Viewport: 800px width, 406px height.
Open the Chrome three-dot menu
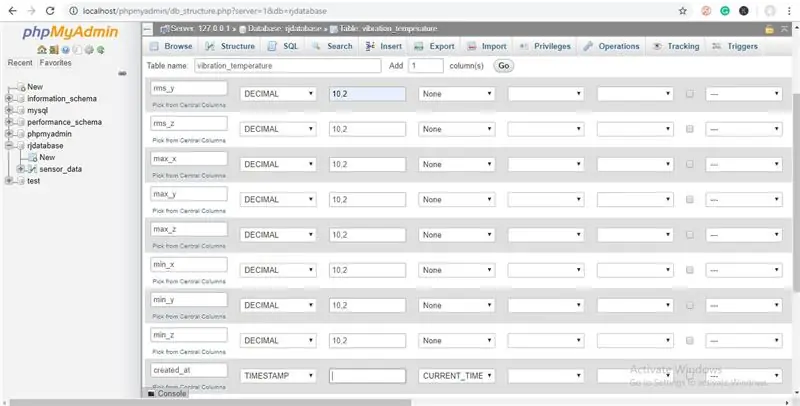[788, 10]
